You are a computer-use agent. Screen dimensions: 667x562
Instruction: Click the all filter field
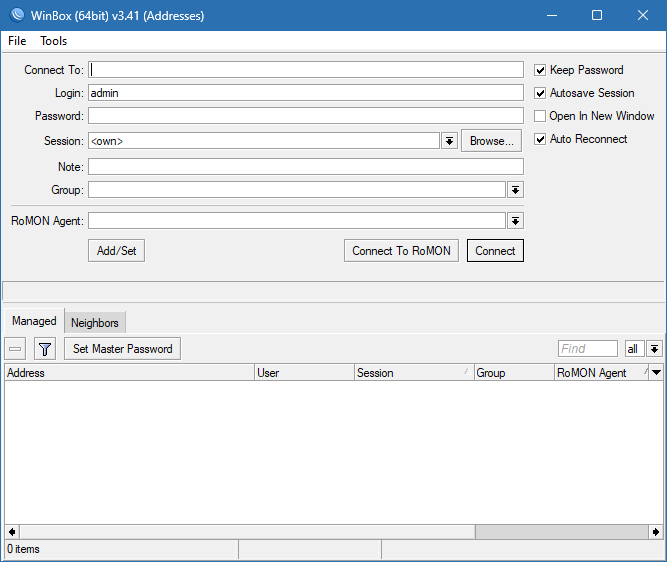(x=634, y=349)
